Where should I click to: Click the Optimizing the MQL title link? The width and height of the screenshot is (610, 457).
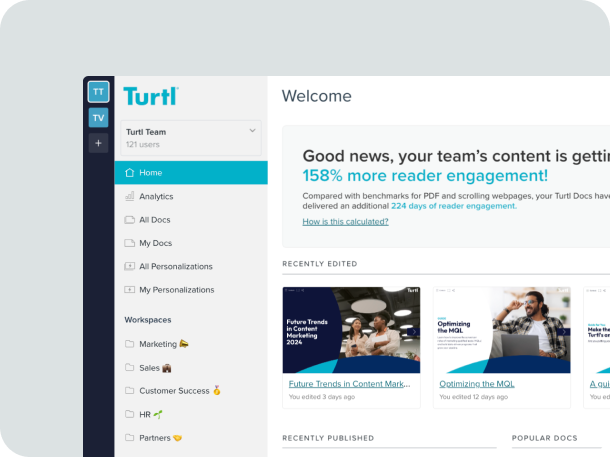pyautogui.click(x=477, y=384)
